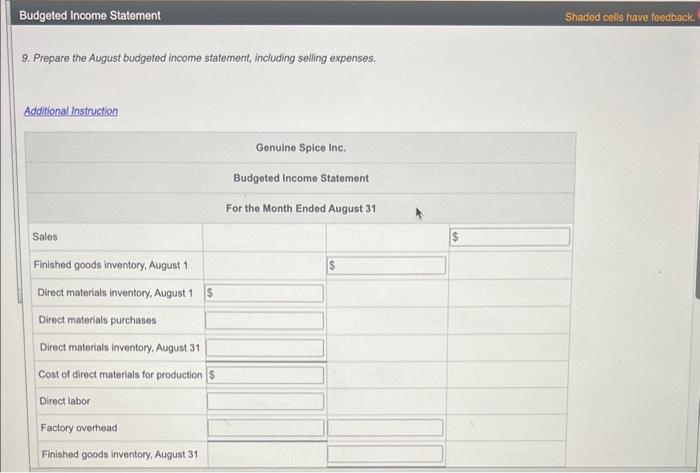Screen dimensions: 700x473
Task: Click the 'Factory overhead' label
Action: (79, 427)
